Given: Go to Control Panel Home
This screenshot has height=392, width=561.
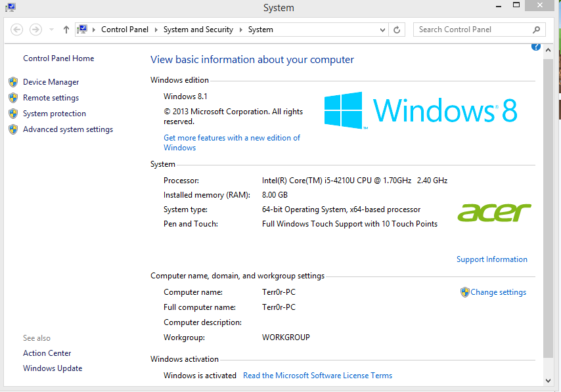Looking at the screenshot, I should (x=58, y=58).
